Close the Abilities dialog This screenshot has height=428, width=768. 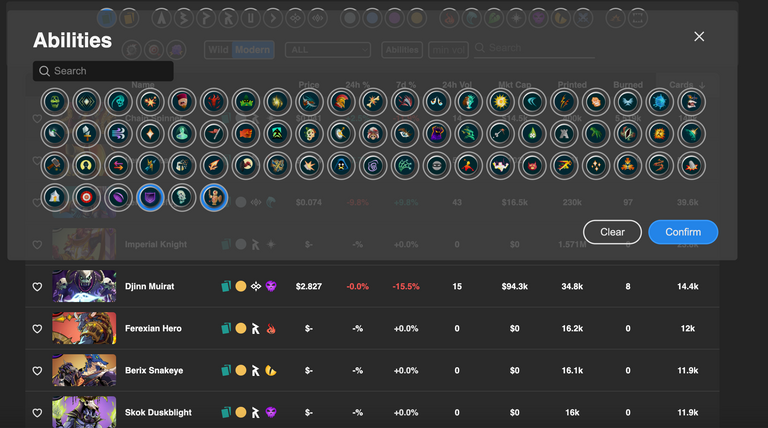point(699,37)
